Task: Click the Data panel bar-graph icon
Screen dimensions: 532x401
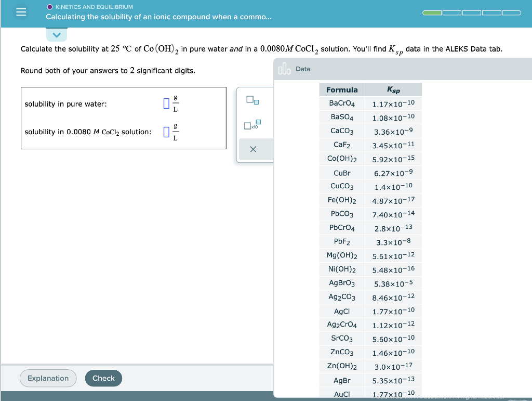Action: pyautogui.click(x=285, y=68)
